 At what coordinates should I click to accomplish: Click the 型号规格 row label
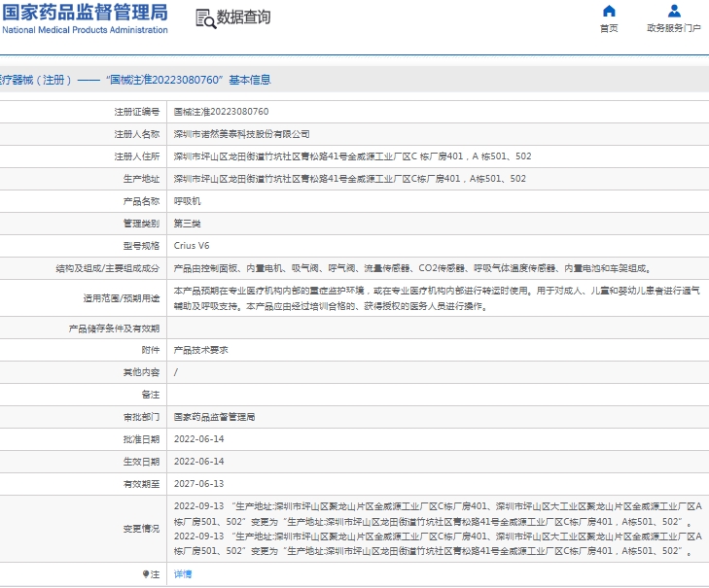(x=142, y=246)
